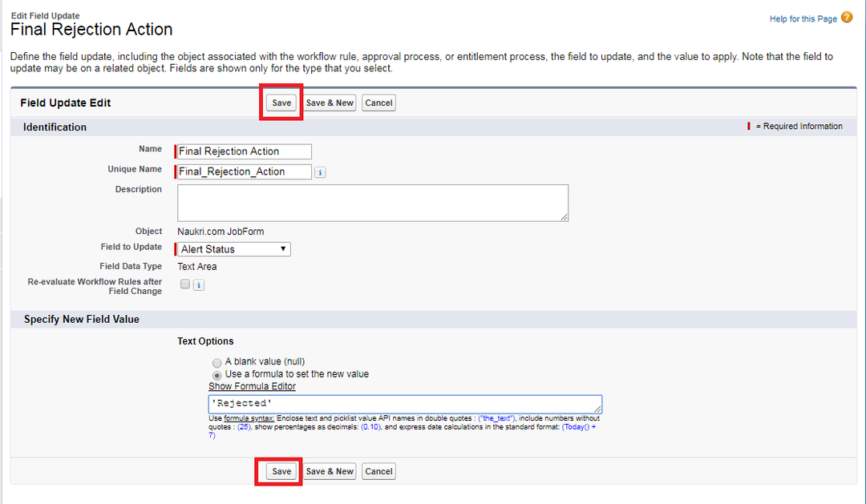The image size is (866, 504).
Task: Click inside the Description text area
Action: coord(372,203)
